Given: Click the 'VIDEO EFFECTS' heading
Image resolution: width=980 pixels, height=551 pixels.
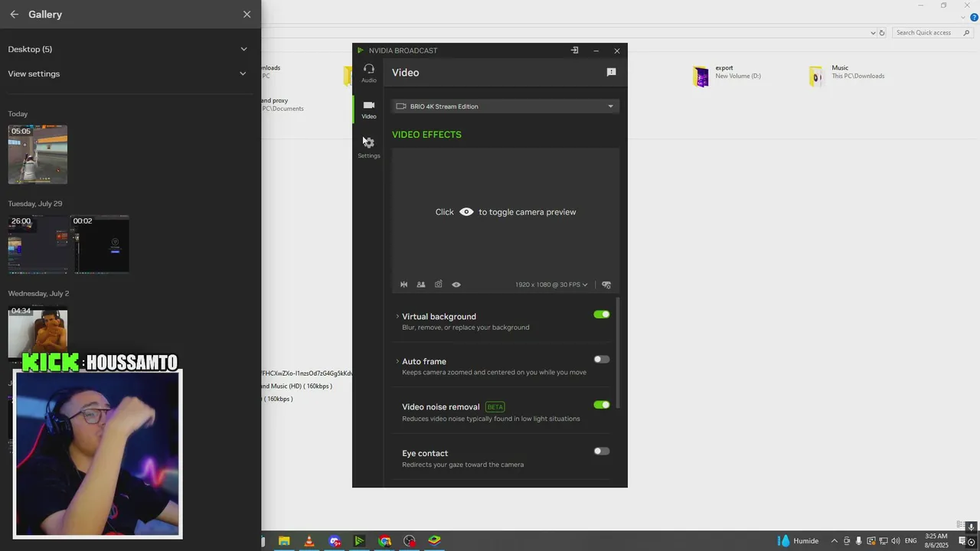Looking at the screenshot, I should pos(426,135).
